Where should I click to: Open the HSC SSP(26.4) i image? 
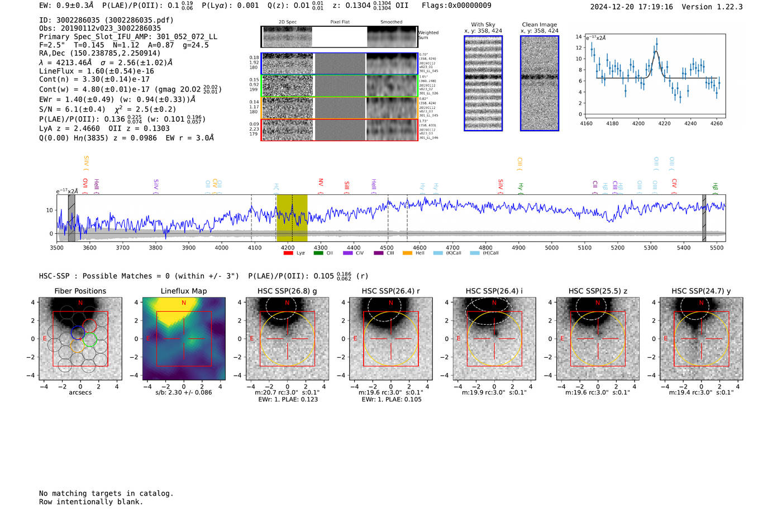tap(494, 338)
